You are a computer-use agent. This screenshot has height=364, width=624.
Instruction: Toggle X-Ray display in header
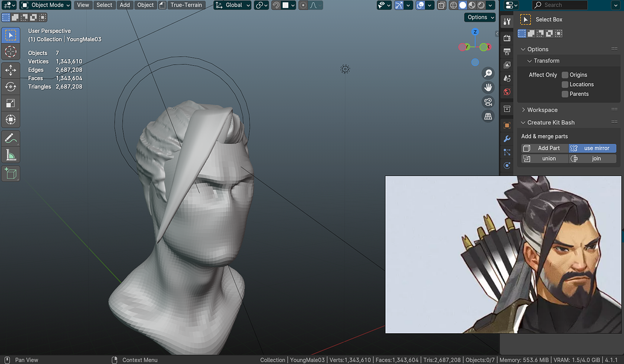[442, 5]
